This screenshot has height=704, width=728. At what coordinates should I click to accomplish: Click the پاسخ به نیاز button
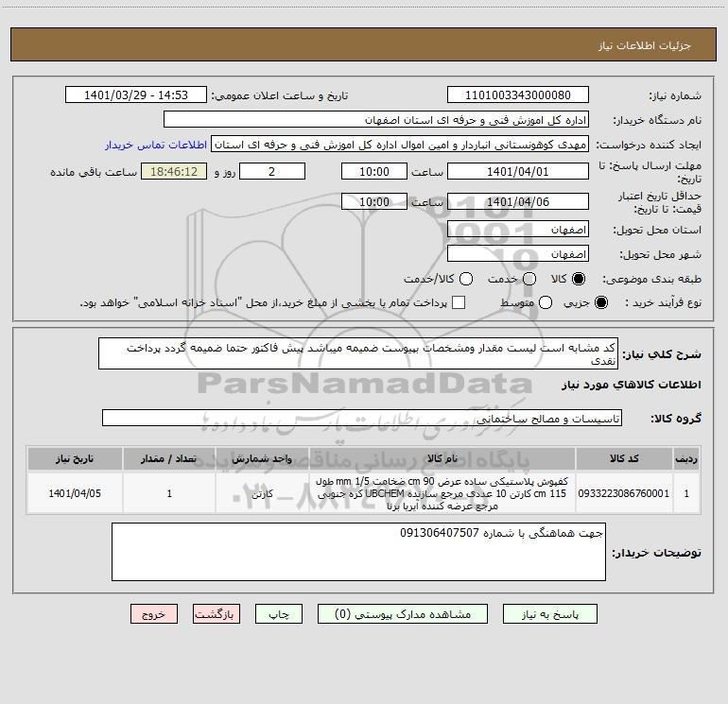coord(549,614)
